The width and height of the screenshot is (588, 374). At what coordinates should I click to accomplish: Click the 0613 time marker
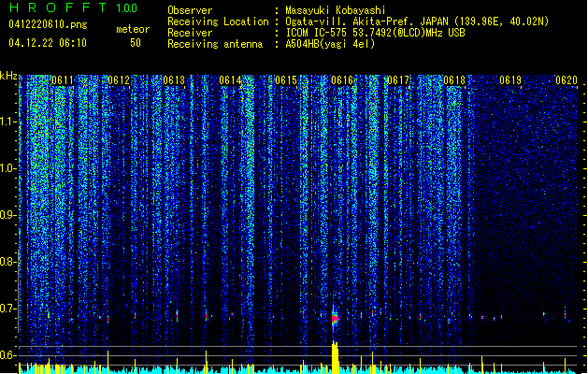pos(174,80)
